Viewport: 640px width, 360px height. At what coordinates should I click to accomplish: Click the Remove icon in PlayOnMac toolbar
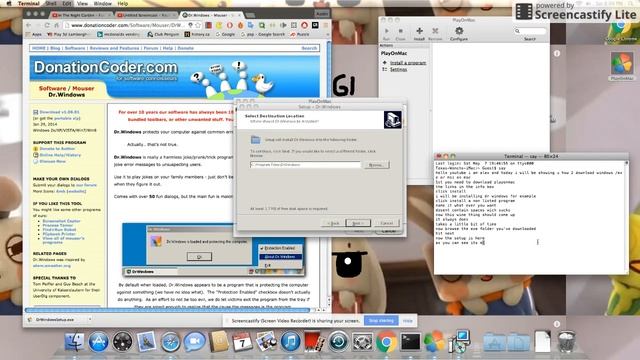(435, 31)
